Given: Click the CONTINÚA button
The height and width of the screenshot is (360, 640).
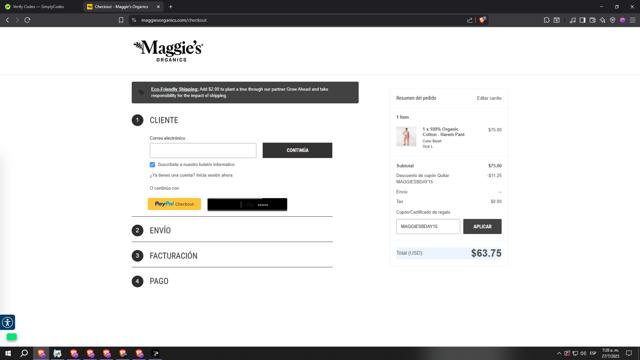Looking at the screenshot, I should (x=297, y=150).
